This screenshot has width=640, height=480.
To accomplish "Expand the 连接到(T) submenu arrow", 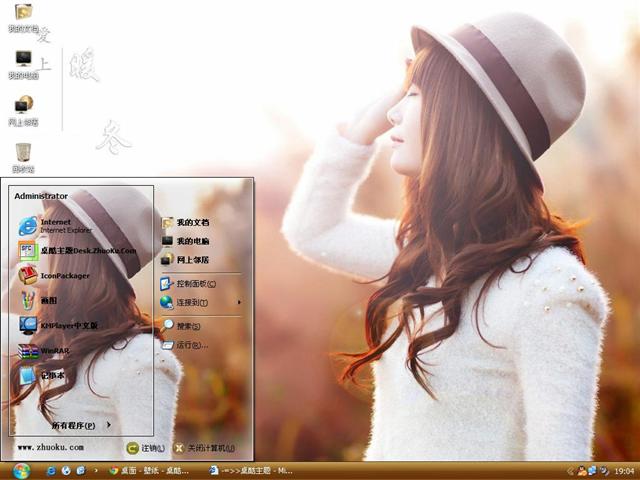I will pos(239,302).
